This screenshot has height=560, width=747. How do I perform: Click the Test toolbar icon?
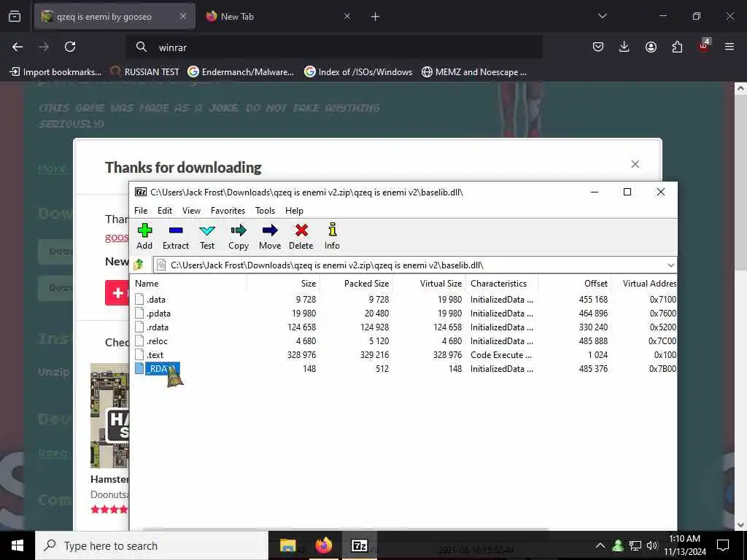pyautogui.click(x=206, y=231)
